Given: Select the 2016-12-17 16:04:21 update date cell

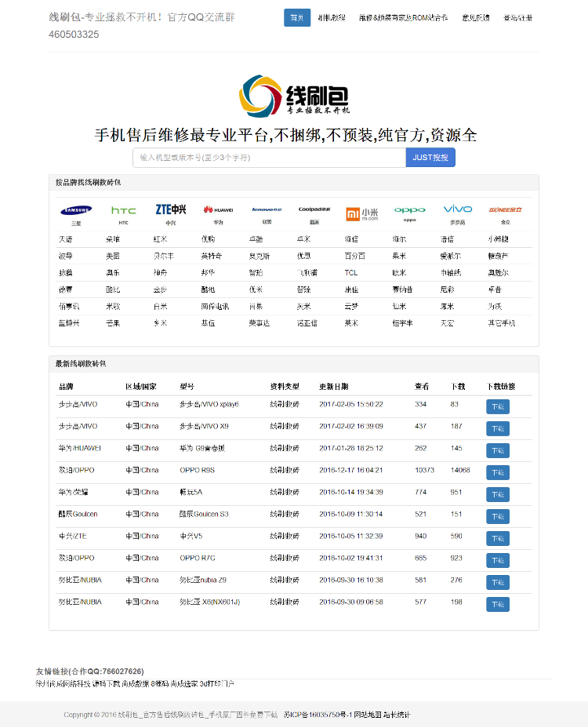Looking at the screenshot, I should pyautogui.click(x=351, y=471).
